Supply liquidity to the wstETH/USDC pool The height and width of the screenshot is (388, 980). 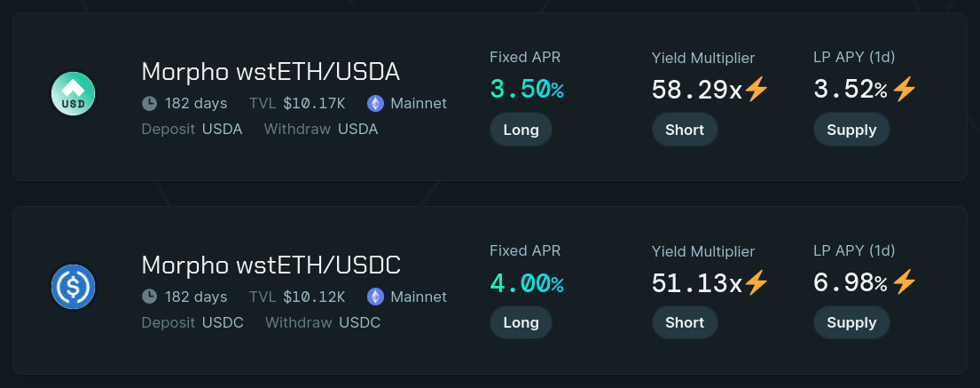point(851,322)
